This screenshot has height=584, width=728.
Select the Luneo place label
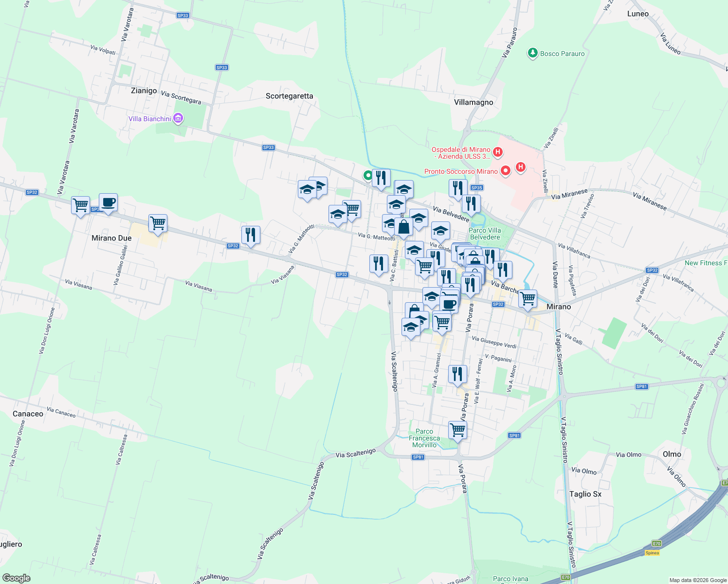tap(638, 14)
